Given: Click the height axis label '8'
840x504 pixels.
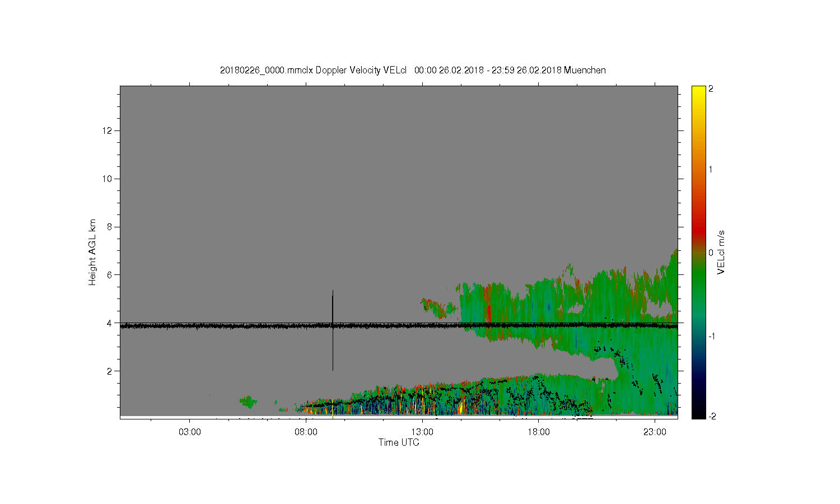Looking at the screenshot, I should pyautogui.click(x=110, y=227).
